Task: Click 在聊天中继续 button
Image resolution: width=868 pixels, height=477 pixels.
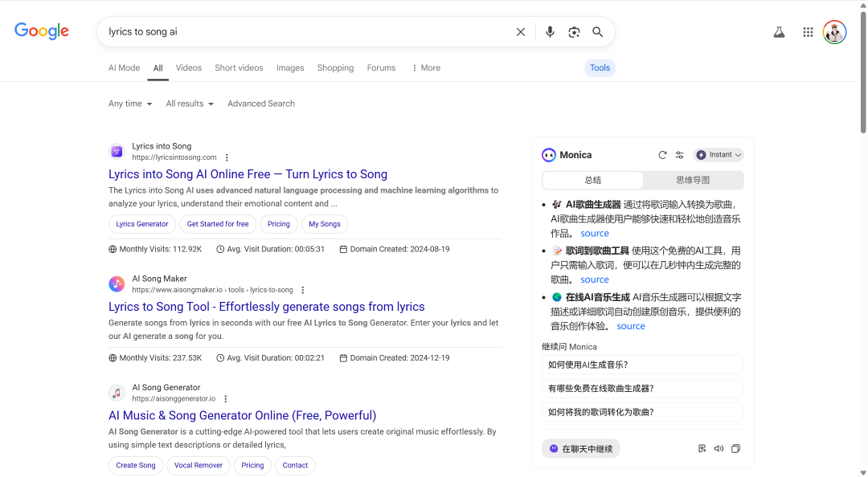Action: (x=581, y=449)
